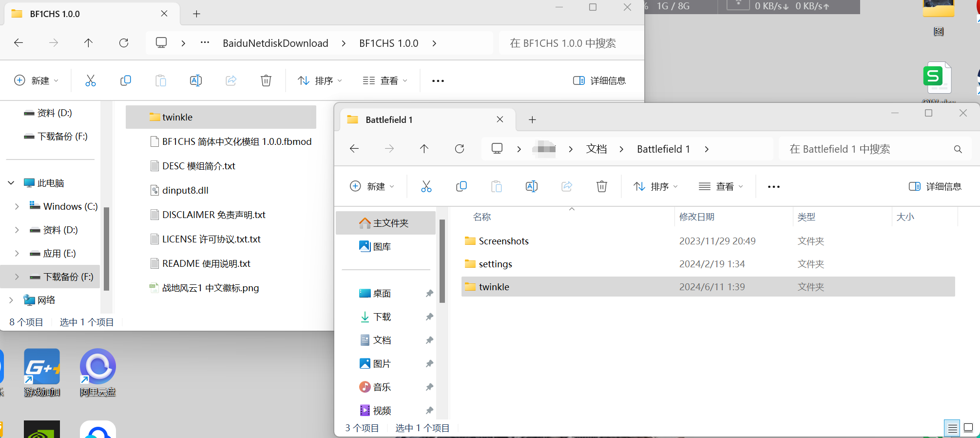The image size is (980, 438).
Task: Open more options menu in Battlefield 1 toolbar
Action: (774, 186)
